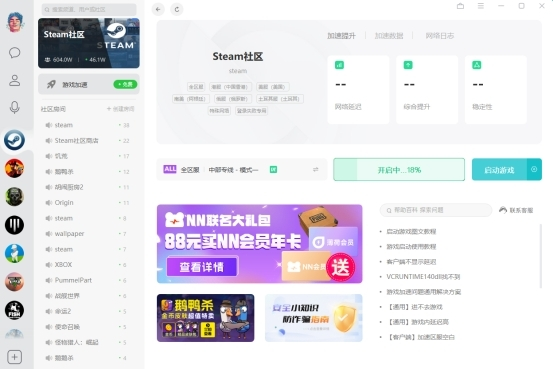Click the green icon after the line mode
553x369 pixels.
tap(273, 170)
